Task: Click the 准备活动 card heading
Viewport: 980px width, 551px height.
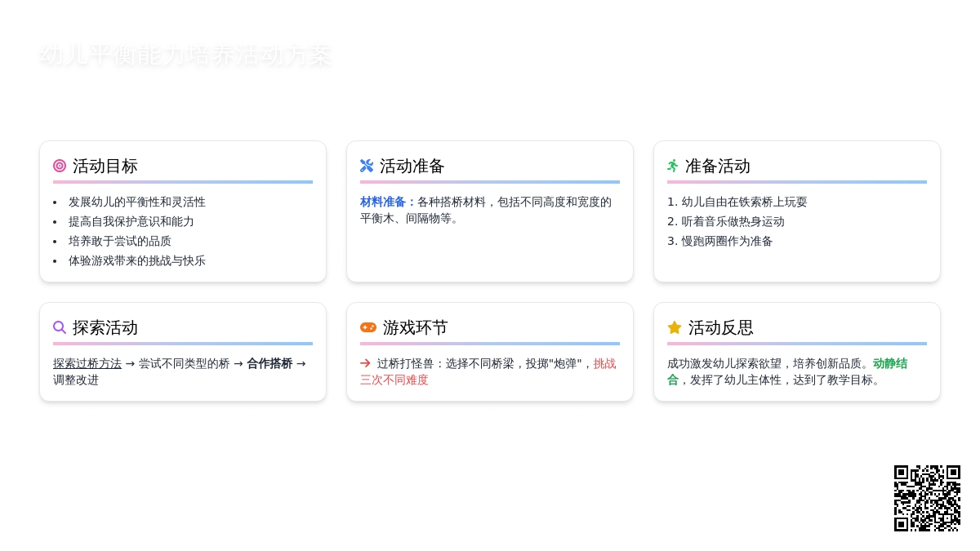Action: pyautogui.click(x=718, y=166)
